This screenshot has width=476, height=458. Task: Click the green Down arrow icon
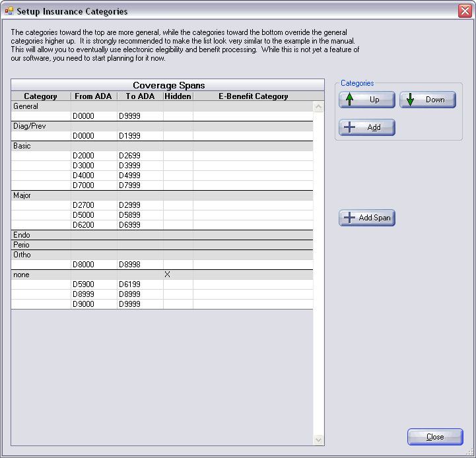coord(410,100)
